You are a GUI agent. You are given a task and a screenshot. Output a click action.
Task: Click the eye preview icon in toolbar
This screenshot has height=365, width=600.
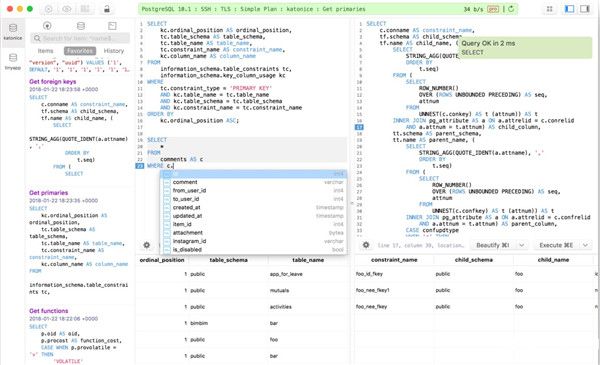click(67, 9)
